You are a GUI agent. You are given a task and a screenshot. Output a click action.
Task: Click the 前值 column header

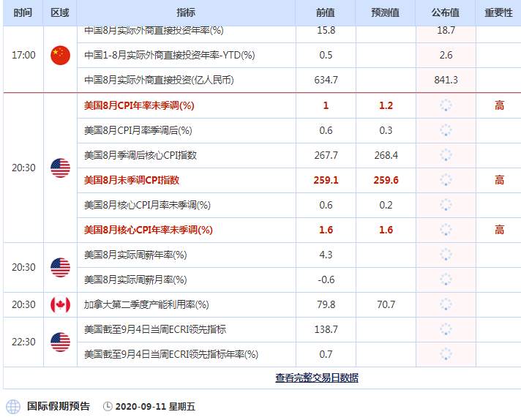[326, 12]
